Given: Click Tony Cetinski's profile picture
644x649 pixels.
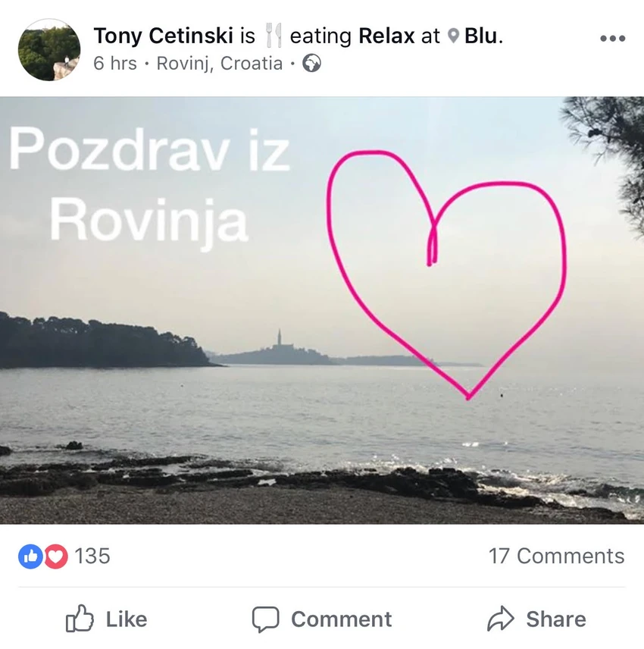Looking at the screenshot, I should (48, 50).
